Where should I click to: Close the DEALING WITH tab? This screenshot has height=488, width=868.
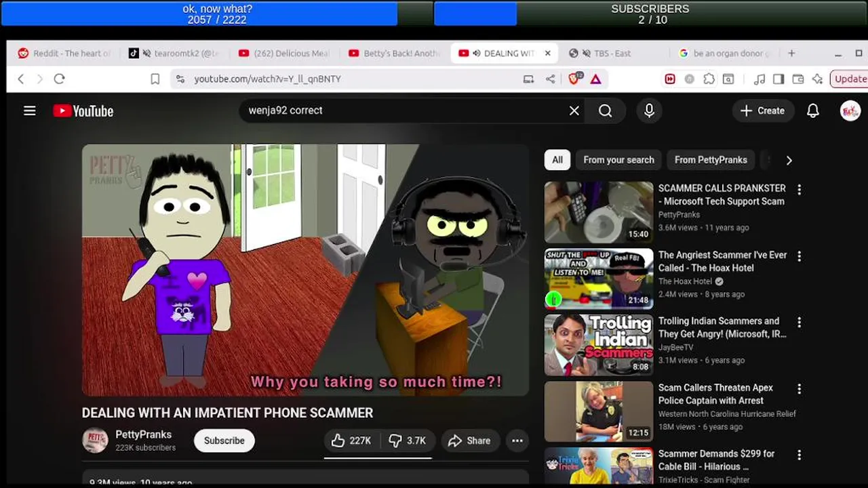pyautogui.click(x=547, y=53)
